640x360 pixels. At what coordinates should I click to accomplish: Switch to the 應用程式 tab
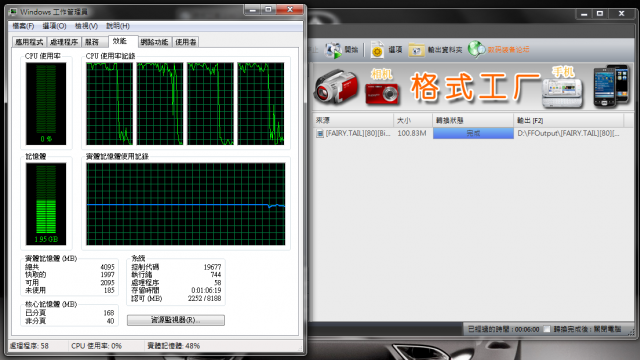29,42
